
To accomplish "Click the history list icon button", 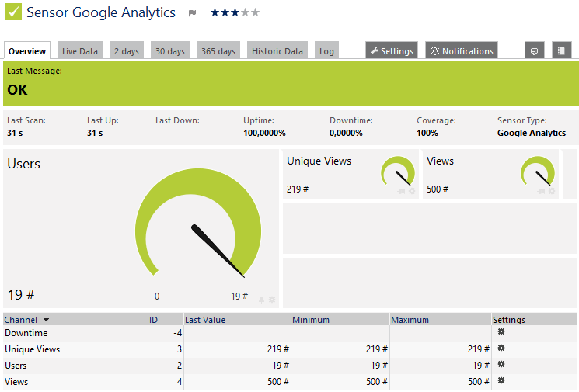I will coord(561,51).
